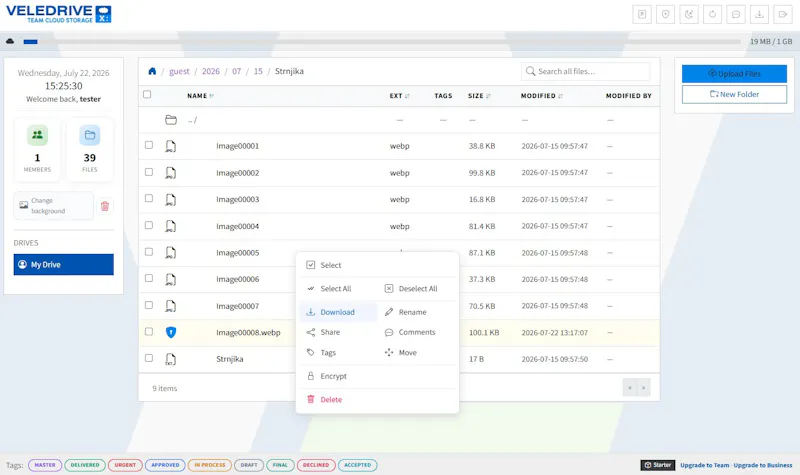Image resolution: width=800 pixels, height=475 pixels.
Task: Choose Select All in the context menu
Action: [338, 289]
